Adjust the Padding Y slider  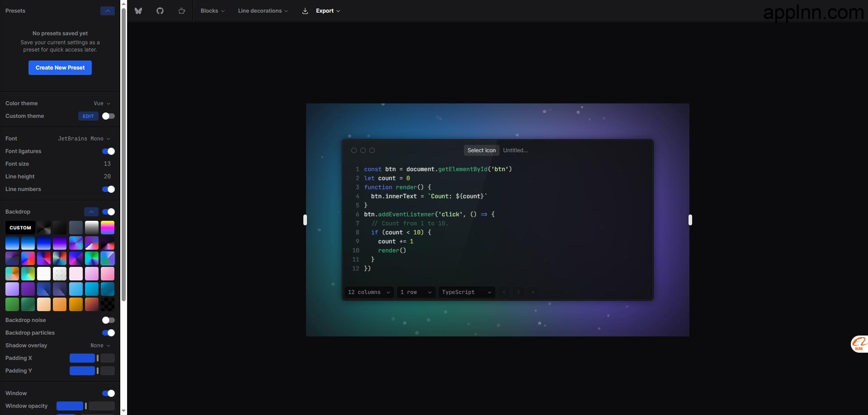92,371
